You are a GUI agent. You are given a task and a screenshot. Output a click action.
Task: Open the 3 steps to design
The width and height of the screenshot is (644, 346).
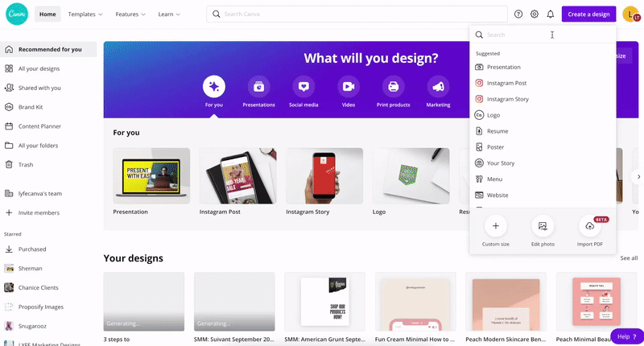coord(144,302)
